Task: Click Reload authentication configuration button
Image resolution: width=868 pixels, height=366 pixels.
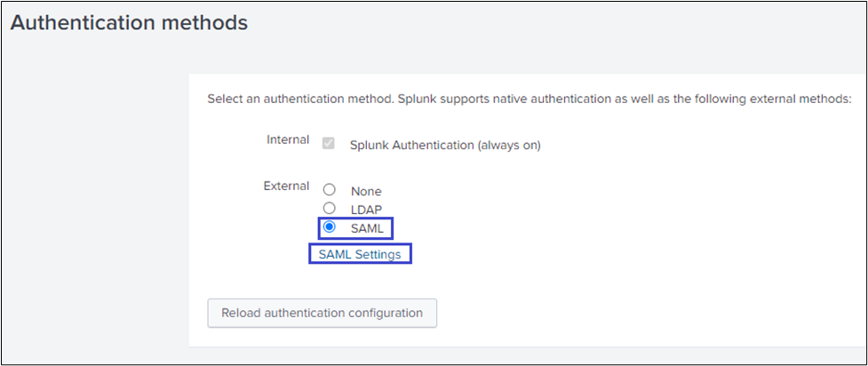Action: [x=322, y=313]
